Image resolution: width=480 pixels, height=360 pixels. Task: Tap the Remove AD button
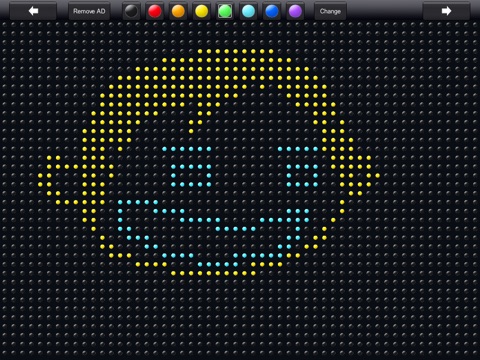pyautogui.click(x=89, y=11)
